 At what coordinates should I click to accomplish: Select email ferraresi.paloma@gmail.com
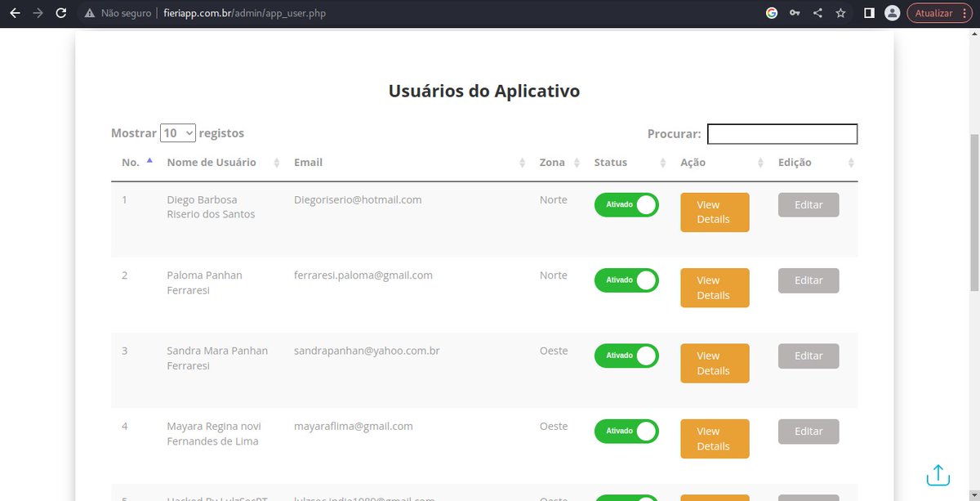click(x=363, y=275)
